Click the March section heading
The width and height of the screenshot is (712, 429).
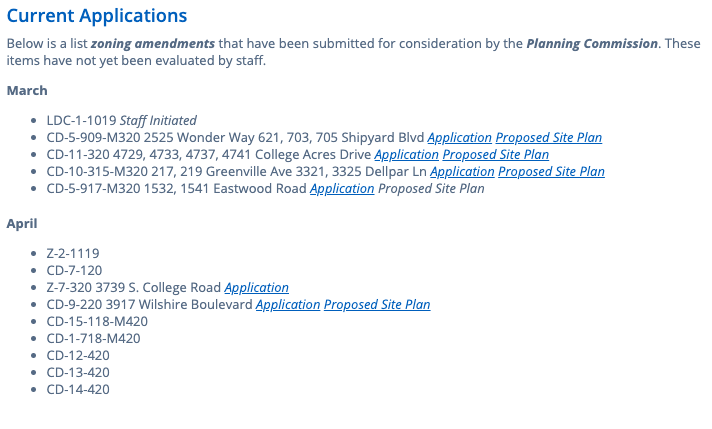[x=27, y=91]
